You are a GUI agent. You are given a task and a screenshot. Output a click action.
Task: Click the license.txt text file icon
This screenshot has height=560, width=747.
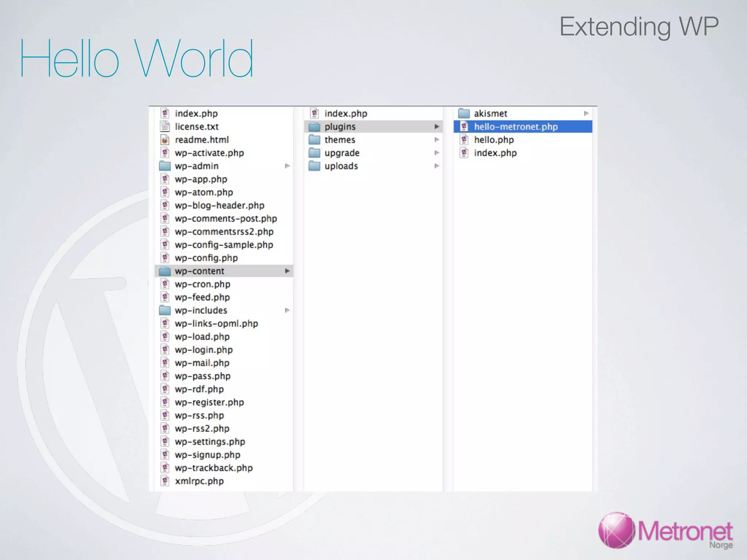pos(165,127)
